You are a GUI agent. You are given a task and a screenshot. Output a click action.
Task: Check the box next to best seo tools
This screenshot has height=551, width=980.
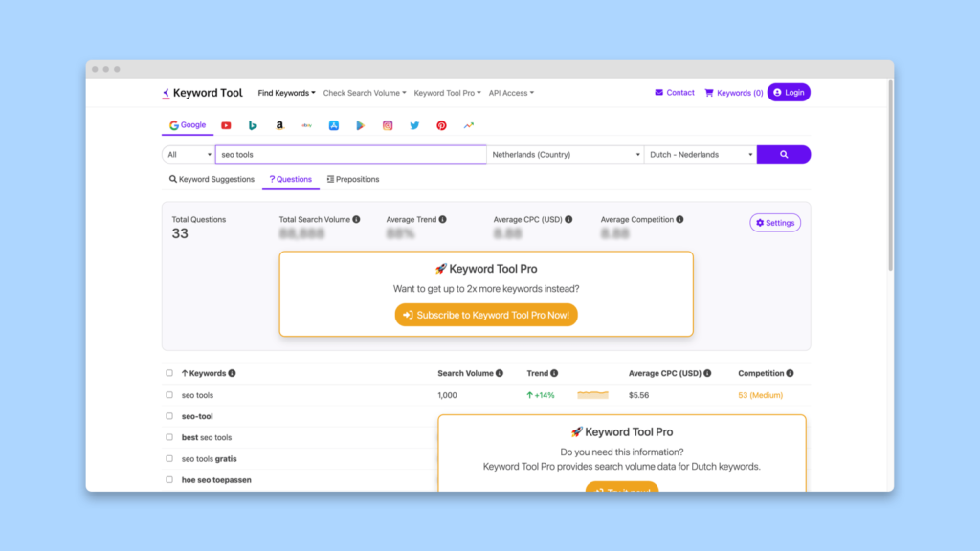coord(169,437)
